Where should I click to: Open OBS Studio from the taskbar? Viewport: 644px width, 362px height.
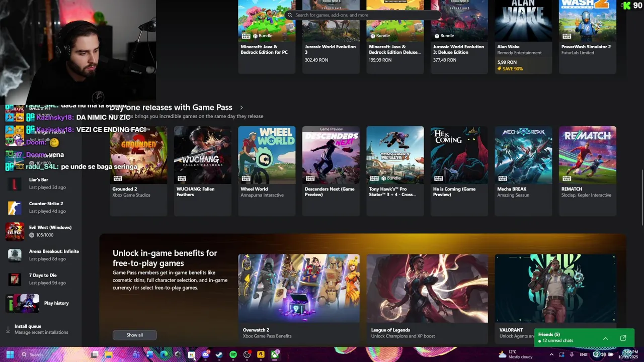(x=247, y=354)
